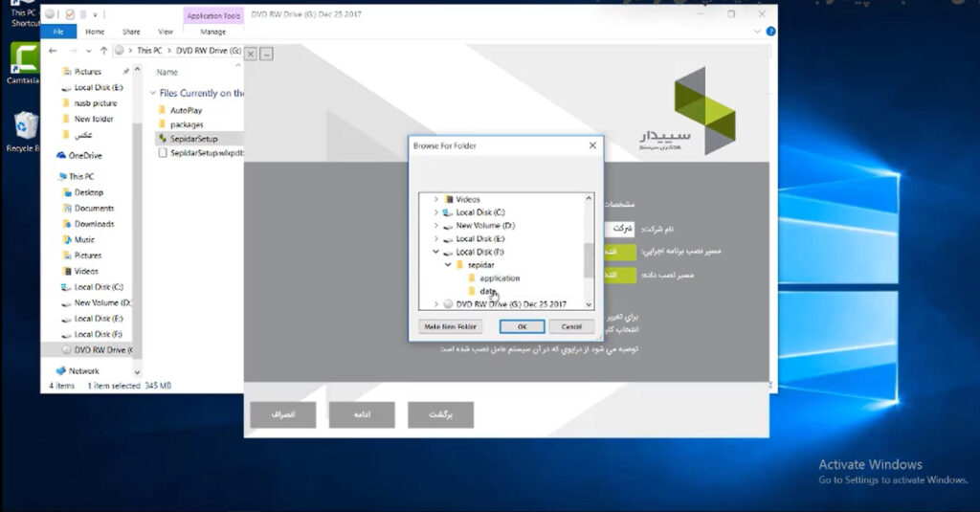Image resolution: width=980 pixels, height=512 pixels.
Task: Click folder dialog scroll-down arrow
Action: coord(589,304)
